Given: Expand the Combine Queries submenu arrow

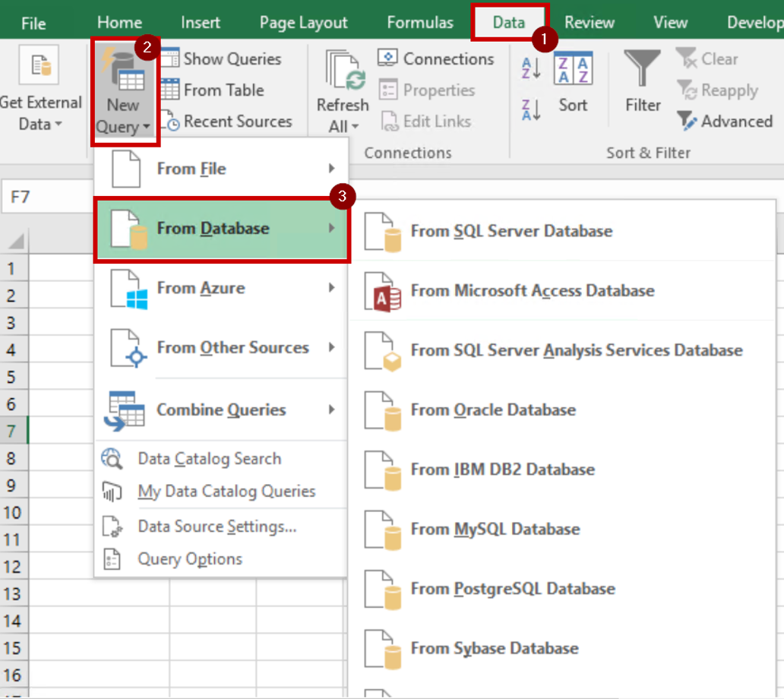Looking at the screenshot, I should pos(331,410).
